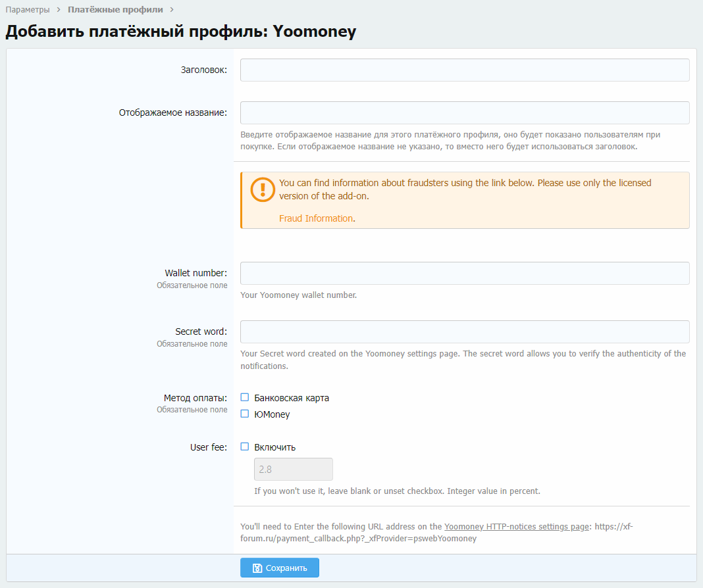Viewport: 703px width, 588px height.
Task: Click the Secret word input field
Action: tap(465, 331)
